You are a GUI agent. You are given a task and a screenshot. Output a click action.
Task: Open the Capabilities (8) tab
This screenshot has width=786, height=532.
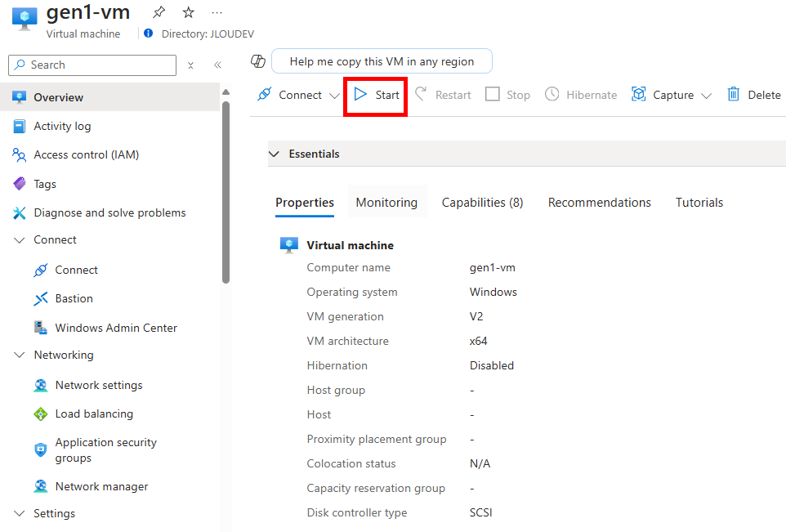(x=482, y=203)
